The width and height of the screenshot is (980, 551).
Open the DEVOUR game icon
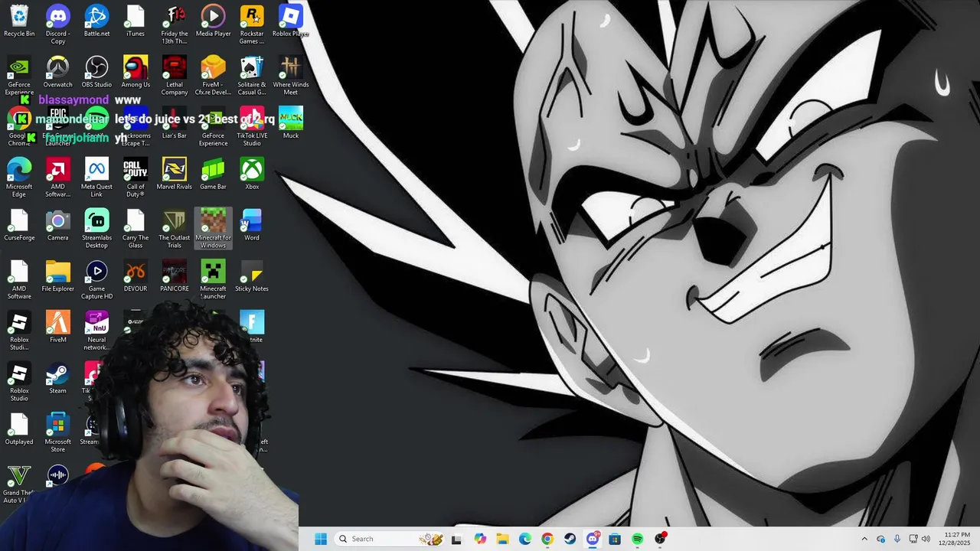pyautogui.click(x=136, y=276)
